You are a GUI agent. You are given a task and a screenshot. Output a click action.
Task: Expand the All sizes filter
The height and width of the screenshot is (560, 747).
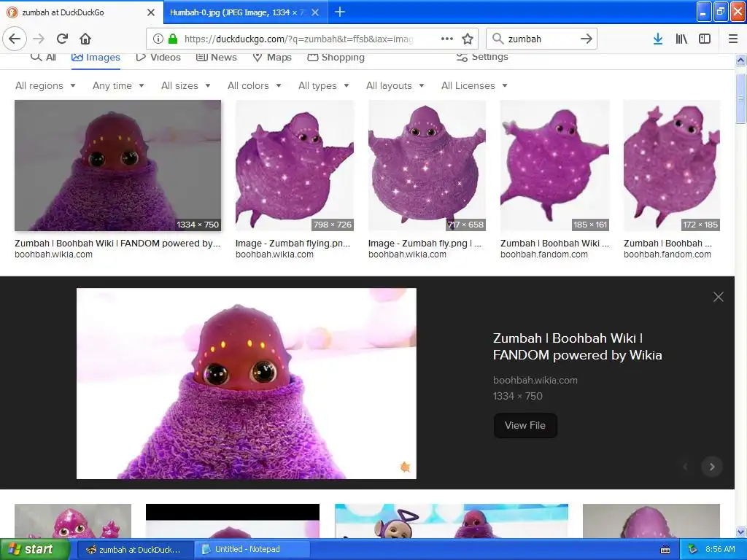(186, 86)
